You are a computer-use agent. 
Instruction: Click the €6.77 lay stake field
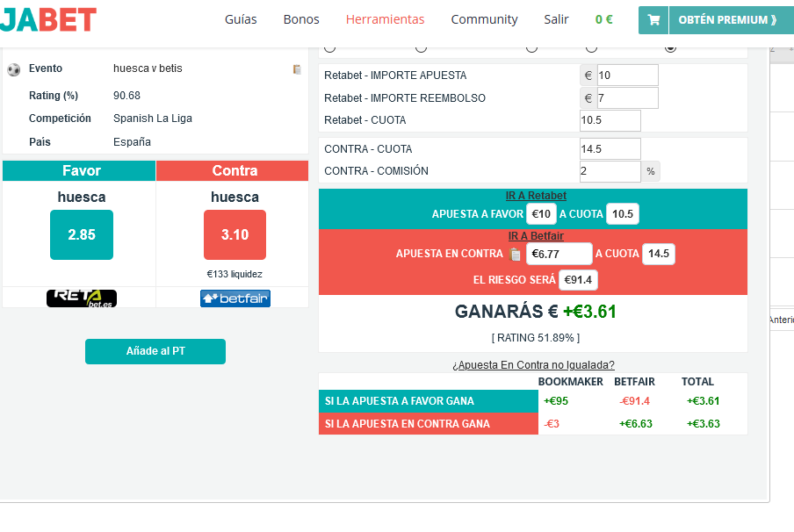pos(559,254)
